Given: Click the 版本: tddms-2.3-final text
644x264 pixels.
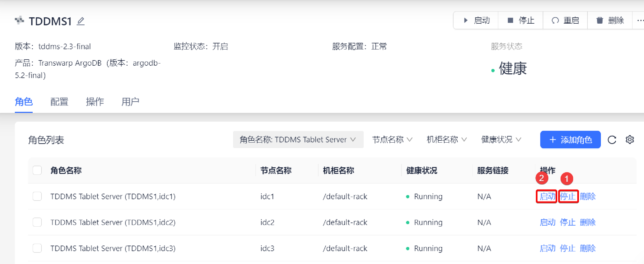Looking at the screenshot, I should [x=53, y=46].
